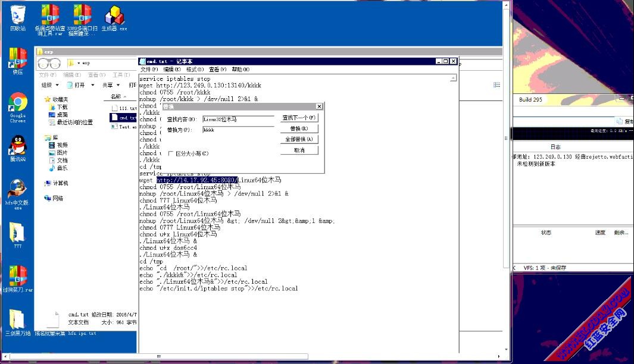Enable the 区分大小写 checkbox
The image size is (634, 364).
click(171, 153)
